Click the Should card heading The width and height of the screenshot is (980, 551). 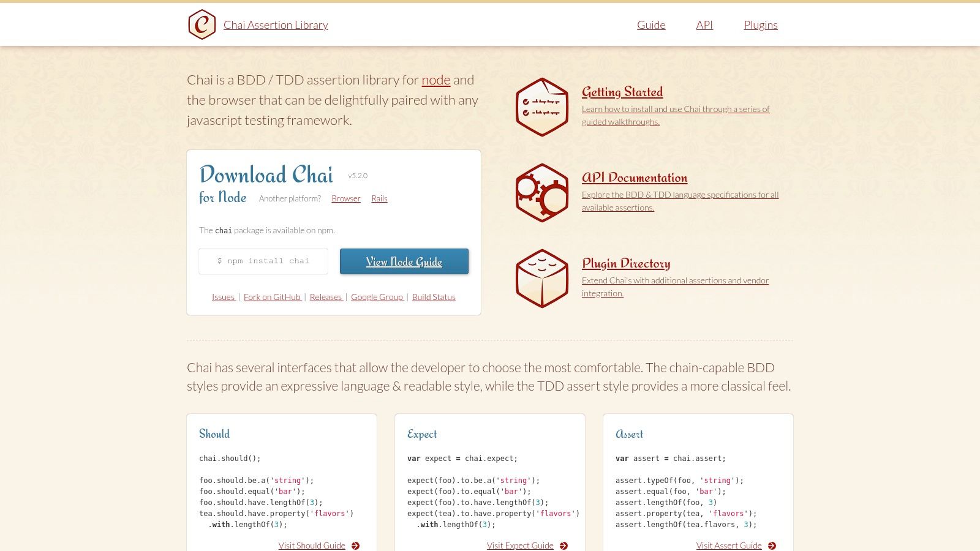click(x=214, y=434)
